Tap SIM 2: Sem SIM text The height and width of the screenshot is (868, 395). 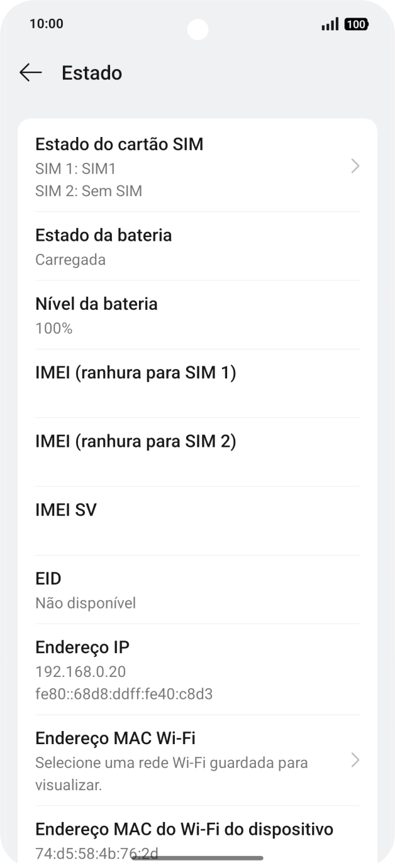tap(89, 190)
